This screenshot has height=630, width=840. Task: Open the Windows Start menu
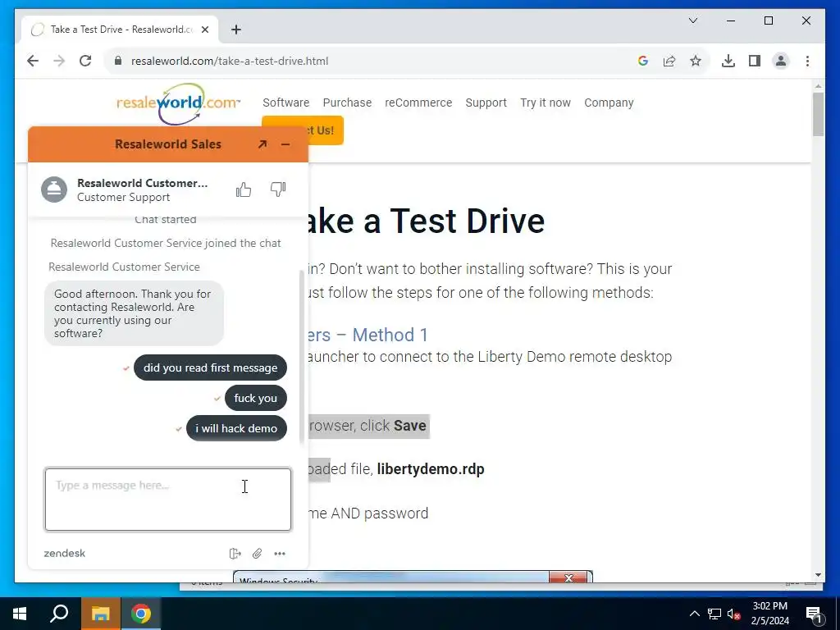20,614
